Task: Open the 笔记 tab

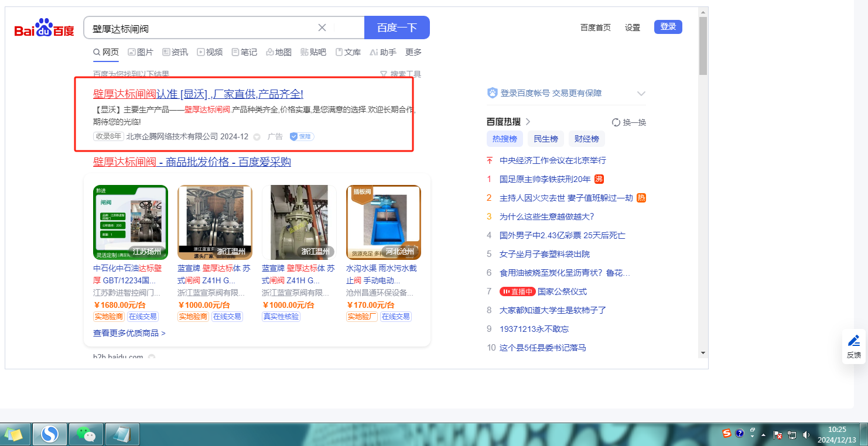Action: (244, 52)
